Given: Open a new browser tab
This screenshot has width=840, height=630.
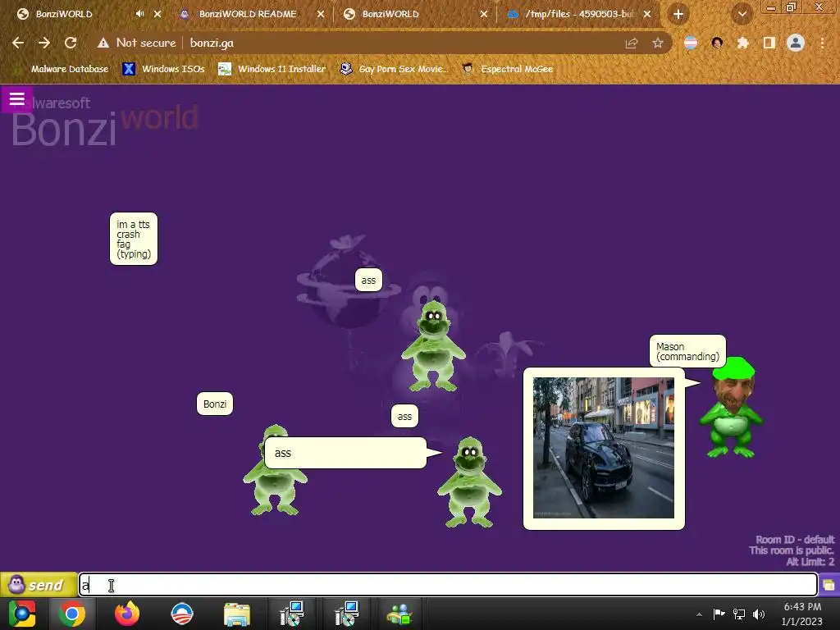Looking at the screenshot, I should click(678, 14).
